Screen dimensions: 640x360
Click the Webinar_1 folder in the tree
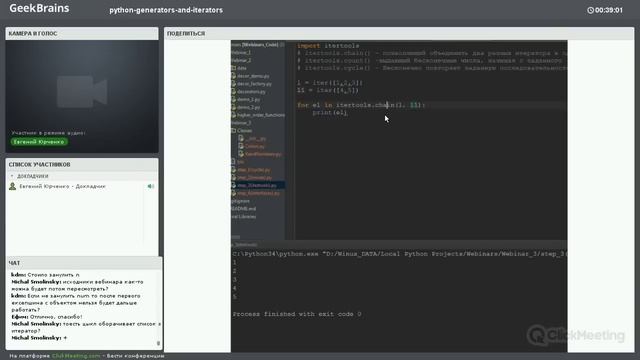pyautogui.click(x=241, y=53)
